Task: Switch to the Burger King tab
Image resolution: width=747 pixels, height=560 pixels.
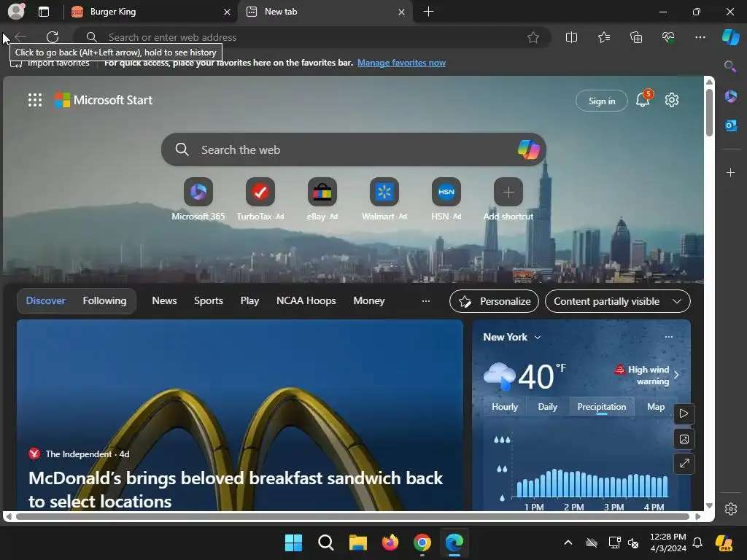Action: [x=150, y=12]
